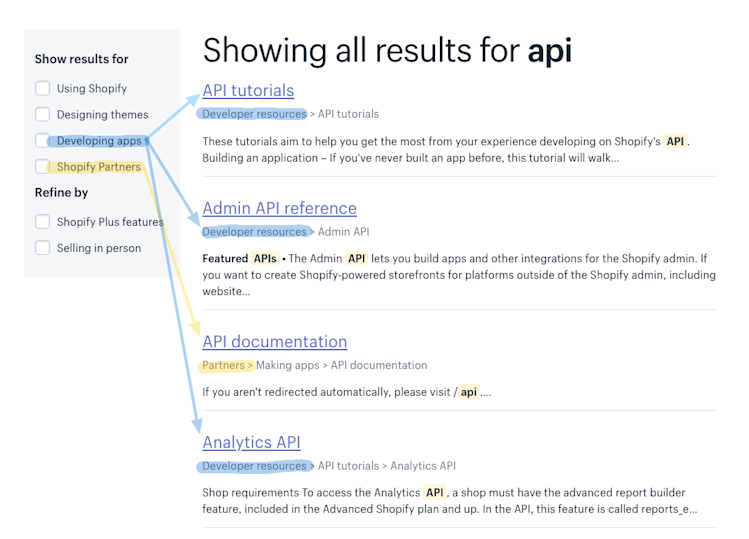The image size is (749, 539).
Task: Click 'Developer resources' breadcrumb under Analytics API
Action: [254, 466]
